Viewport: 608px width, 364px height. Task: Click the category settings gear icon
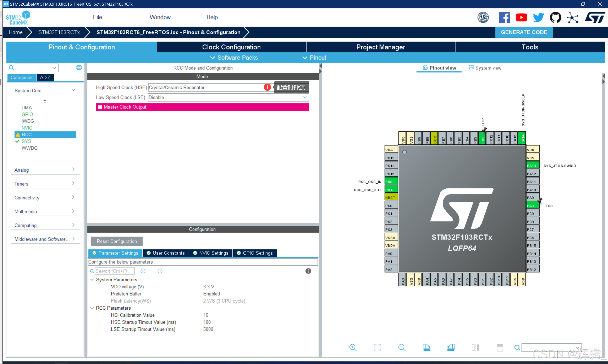tap(79, 67)
